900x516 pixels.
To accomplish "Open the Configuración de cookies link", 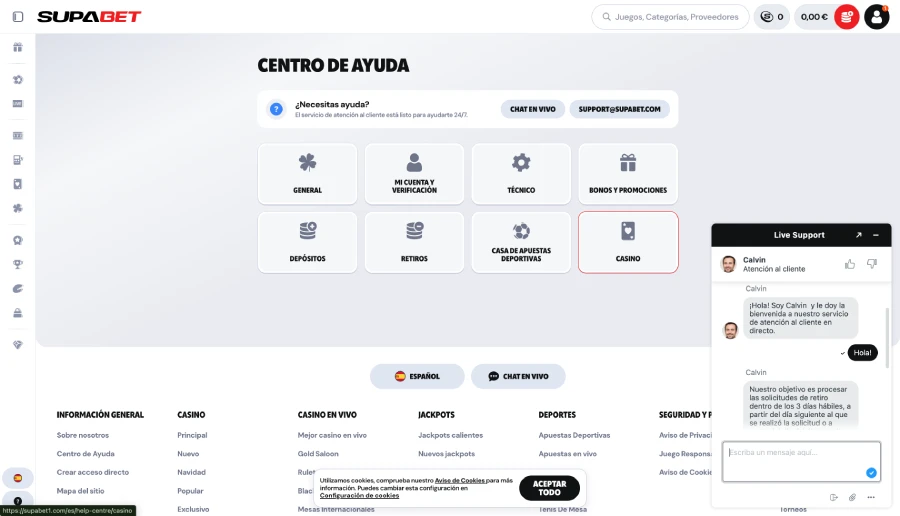I will pos(359,495).
